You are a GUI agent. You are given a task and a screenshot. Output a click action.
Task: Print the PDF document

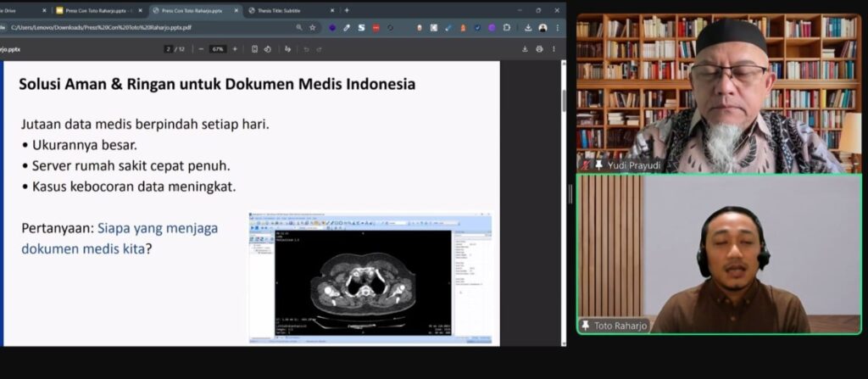539,49
